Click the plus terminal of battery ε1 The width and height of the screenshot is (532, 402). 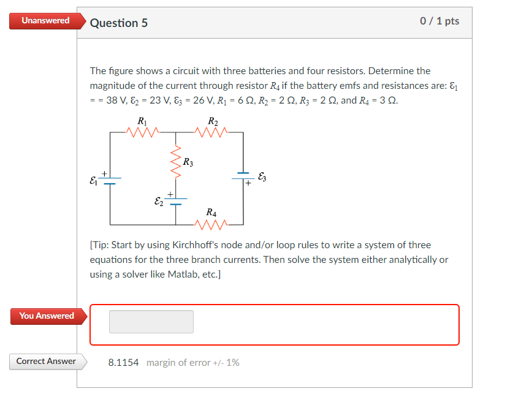coord(105,172)
